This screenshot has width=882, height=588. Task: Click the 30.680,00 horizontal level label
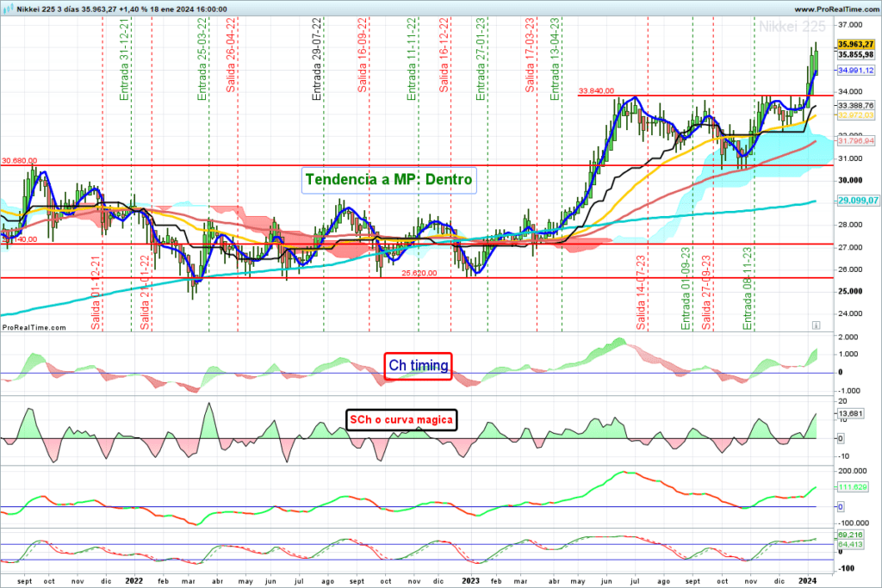pos(20,160)
